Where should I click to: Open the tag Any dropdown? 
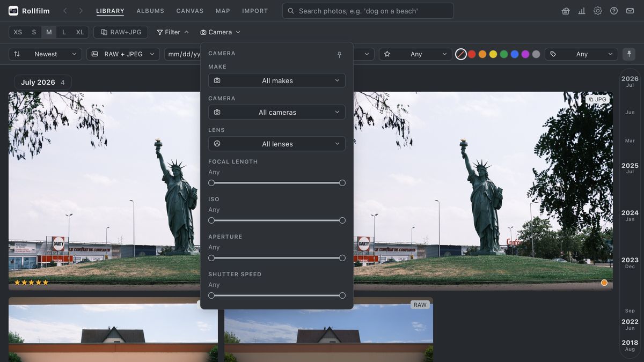point(581,54)
